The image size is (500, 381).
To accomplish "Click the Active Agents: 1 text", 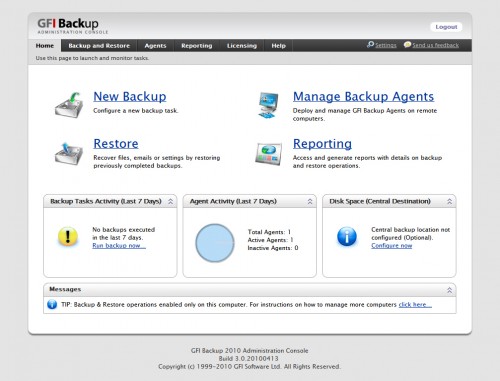I will click(x=270, y=240).
